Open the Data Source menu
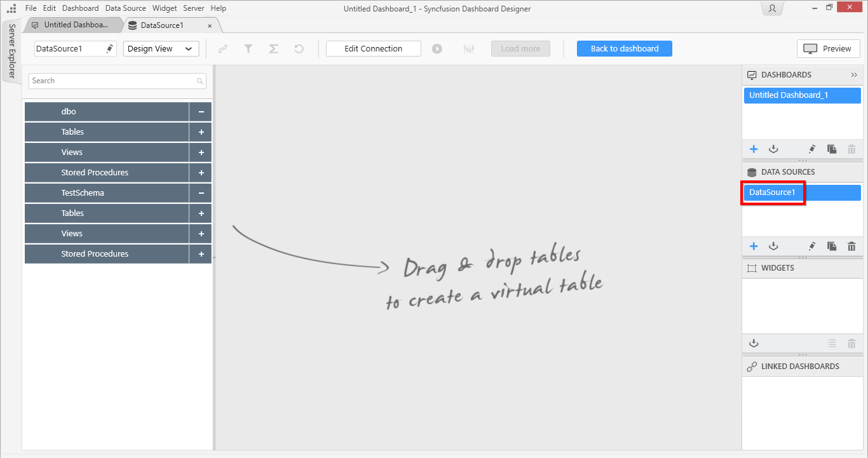Viewport: 868px width, 458px height. pyautogui.click(x=125, y=8)
